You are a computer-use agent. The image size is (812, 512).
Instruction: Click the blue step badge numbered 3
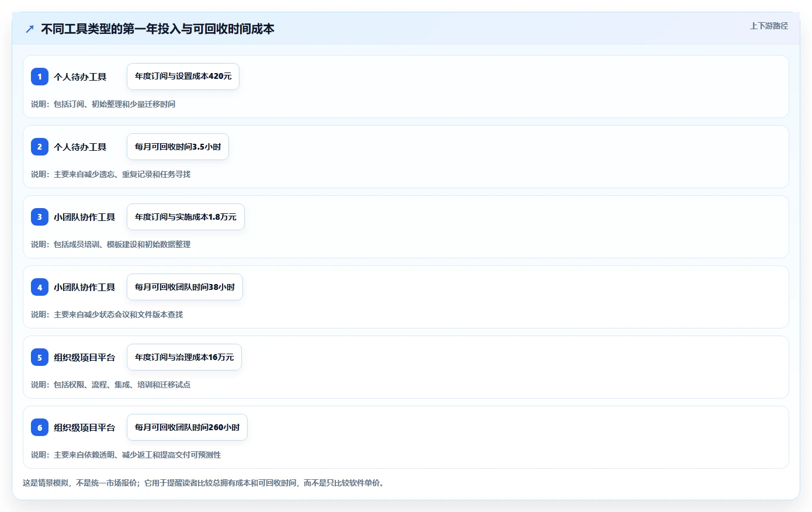point(40,217)
